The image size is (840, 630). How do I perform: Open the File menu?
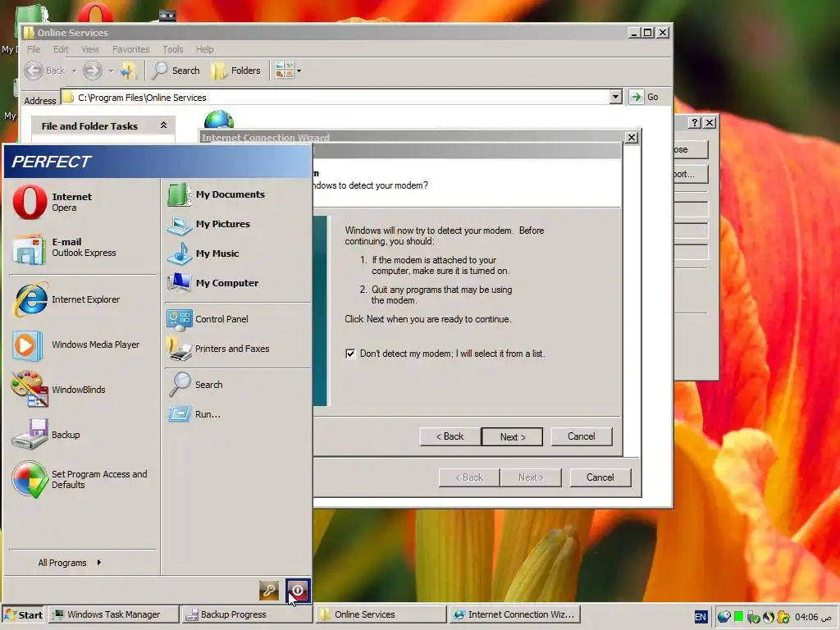34,49
